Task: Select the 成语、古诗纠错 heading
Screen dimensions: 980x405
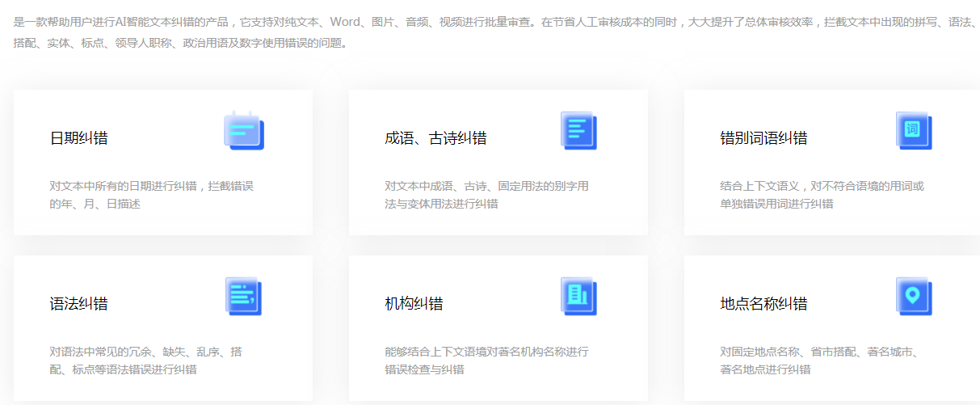Action: click(x=435, y=138)
